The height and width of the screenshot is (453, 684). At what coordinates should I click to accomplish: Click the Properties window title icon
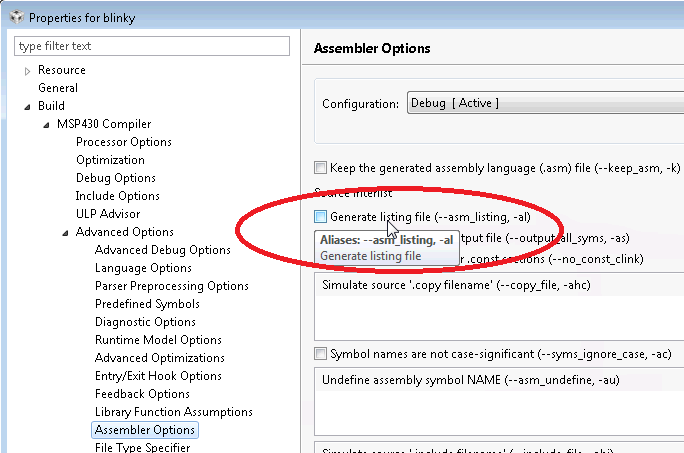point(13,17)
